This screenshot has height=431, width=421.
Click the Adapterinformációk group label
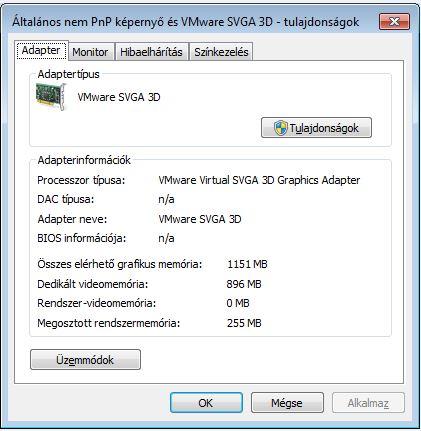tap(84, 160)
